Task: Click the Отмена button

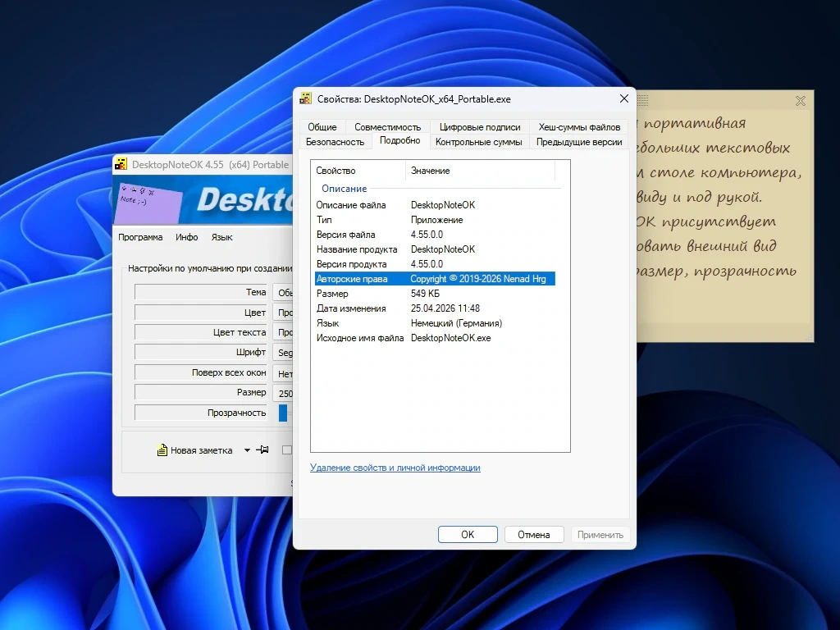Action: pos(533,535)
